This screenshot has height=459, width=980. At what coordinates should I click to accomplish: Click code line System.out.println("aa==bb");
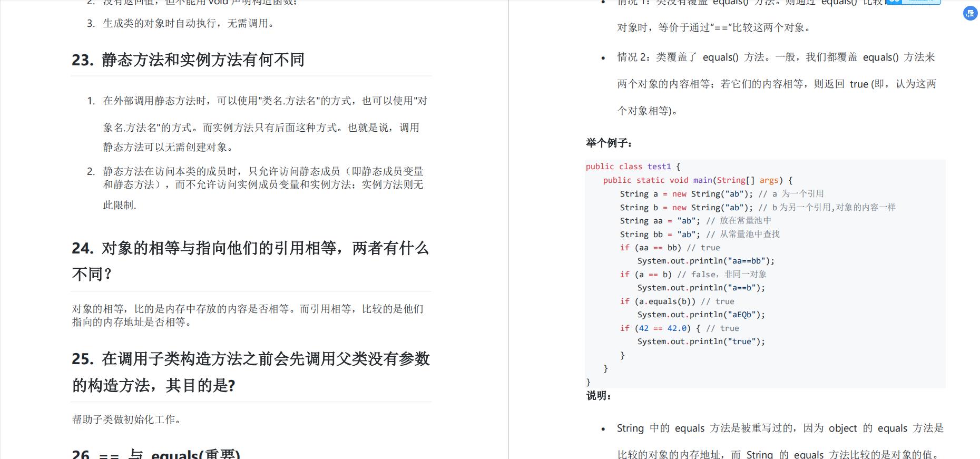point(706,261)
